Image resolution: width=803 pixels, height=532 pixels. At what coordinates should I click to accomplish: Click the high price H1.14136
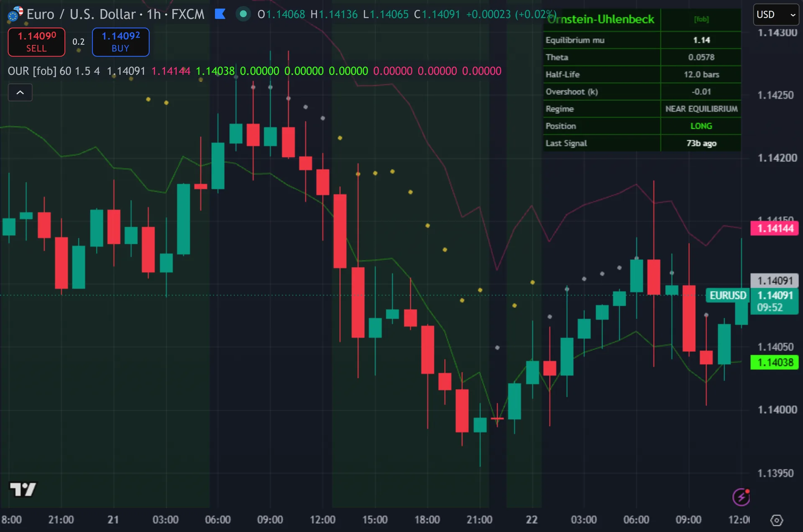334,14
